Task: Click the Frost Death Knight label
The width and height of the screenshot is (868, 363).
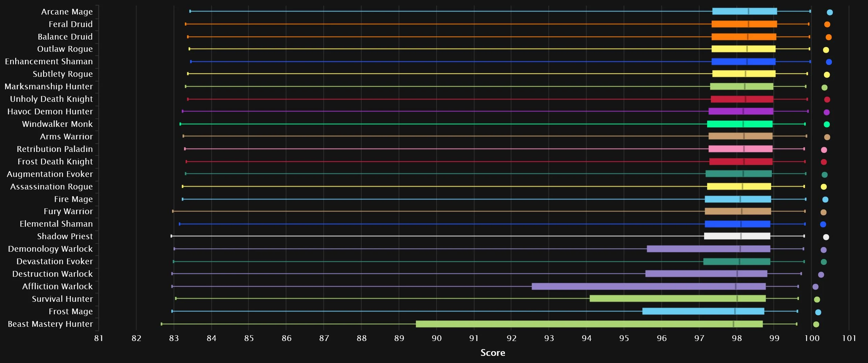Action: coord(55,162)
